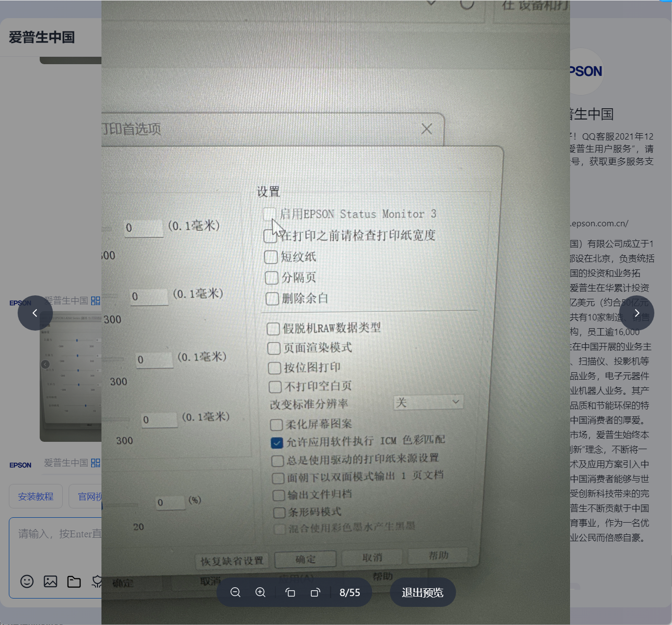The height and width of the screenshot is (625, 672).
Task: Click the send-image icon in chat box
Action: pyautogui.click(x=50, y=581)
